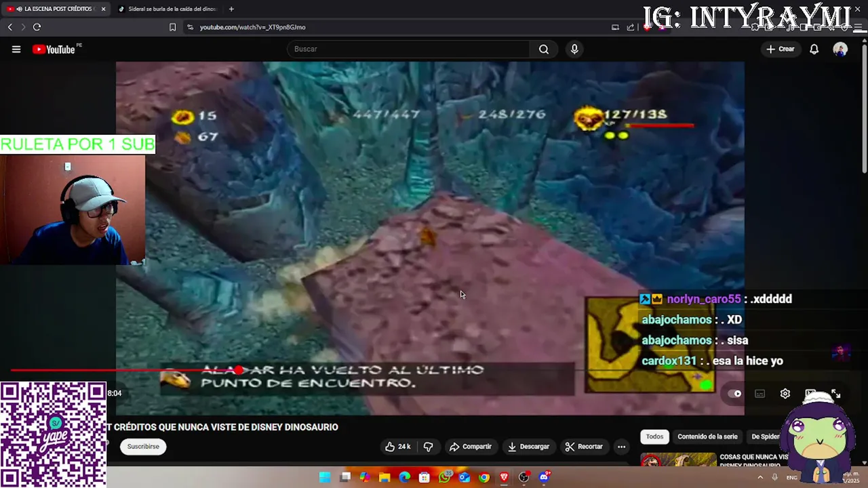Screen dimensions: 868x488
Task: Click the youtube.com address bar URL
Action: coord(252,27)
